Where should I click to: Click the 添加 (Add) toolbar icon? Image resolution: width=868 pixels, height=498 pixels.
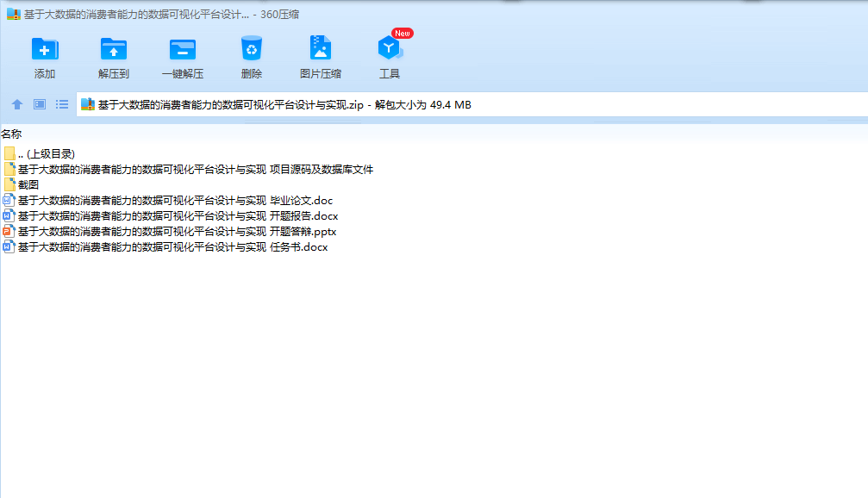click(45, 49)
